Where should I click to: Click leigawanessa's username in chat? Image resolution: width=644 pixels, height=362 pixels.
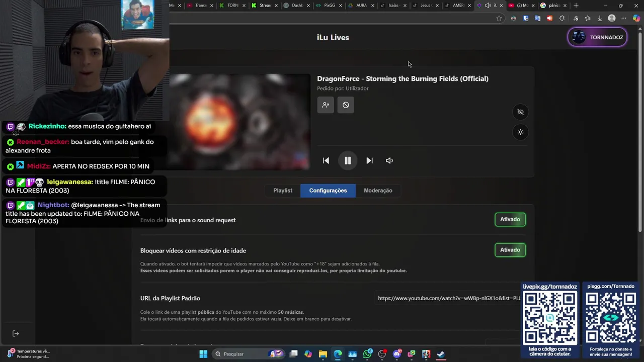pos(69,182)
